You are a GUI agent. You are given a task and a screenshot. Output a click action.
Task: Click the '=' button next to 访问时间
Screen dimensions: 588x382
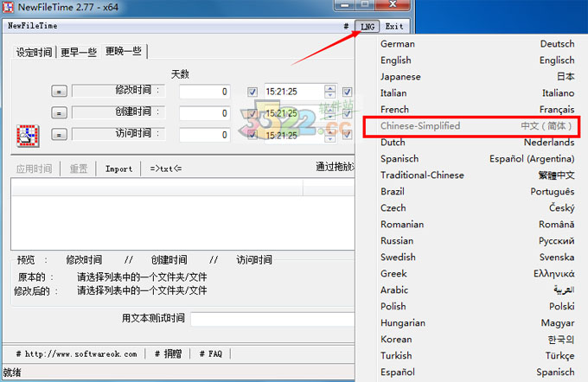(59, 134)
